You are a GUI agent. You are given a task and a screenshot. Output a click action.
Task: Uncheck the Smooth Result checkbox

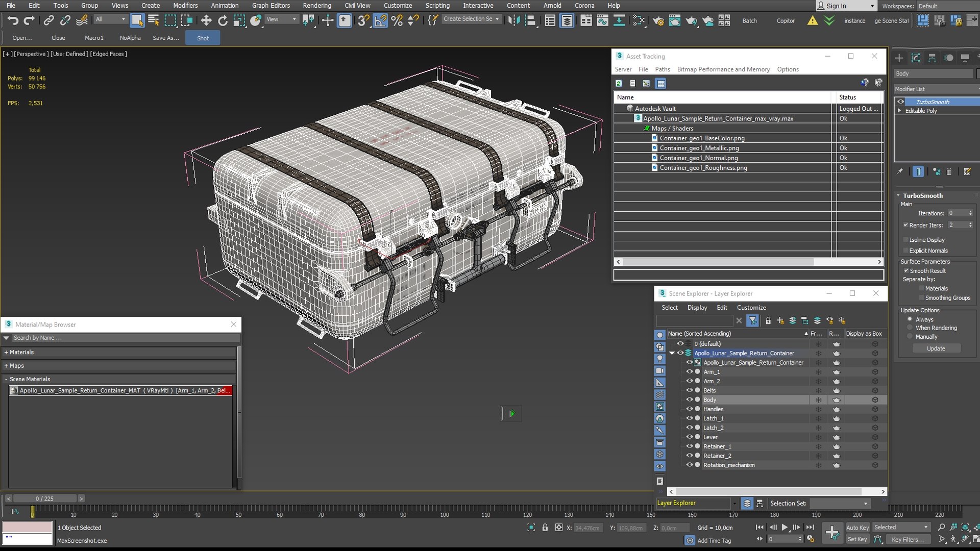tap(906, 270)
